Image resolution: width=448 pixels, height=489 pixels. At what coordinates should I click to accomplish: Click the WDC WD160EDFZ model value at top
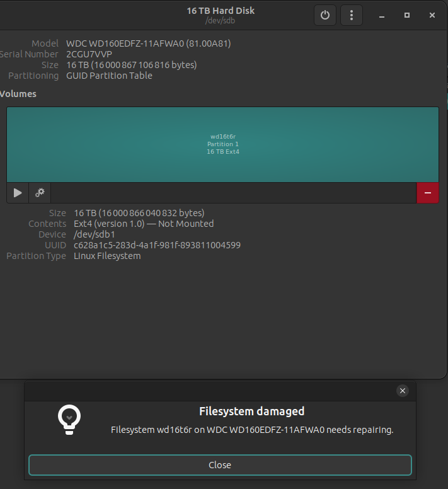148,43
